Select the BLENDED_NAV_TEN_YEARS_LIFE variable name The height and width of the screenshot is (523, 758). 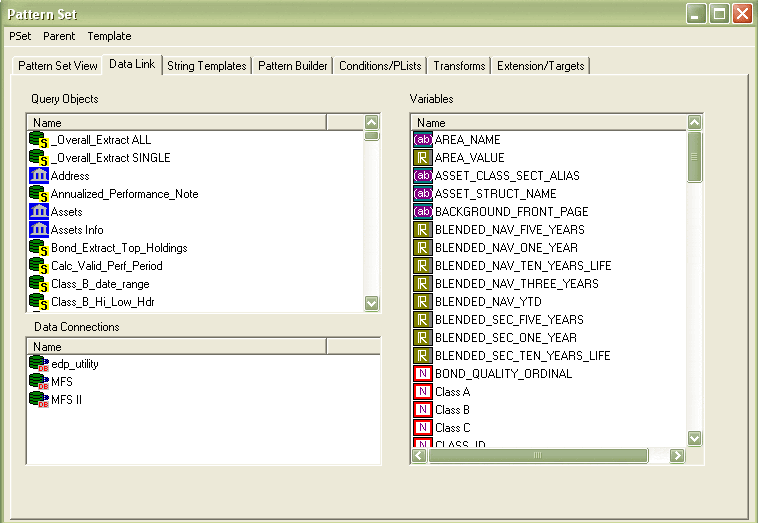(x=523, y=266)
